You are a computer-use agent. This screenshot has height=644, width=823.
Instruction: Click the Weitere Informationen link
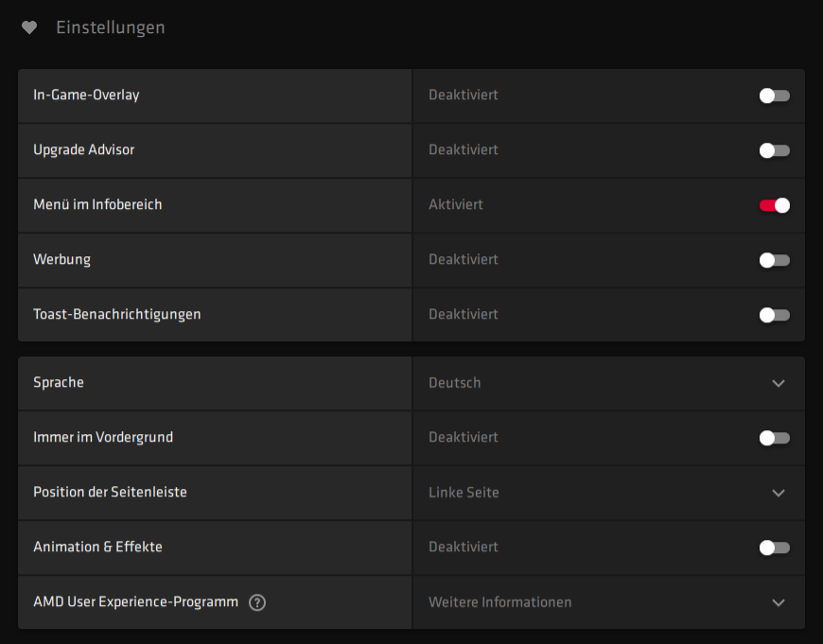pos(500,602)
